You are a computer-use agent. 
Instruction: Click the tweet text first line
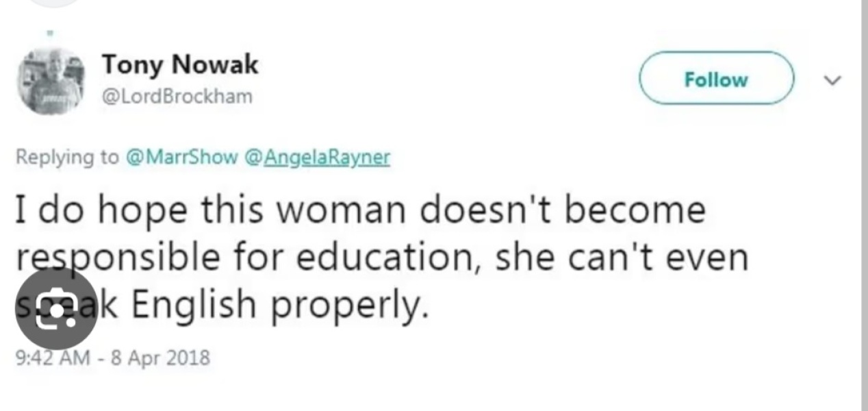tap(360, 210)
